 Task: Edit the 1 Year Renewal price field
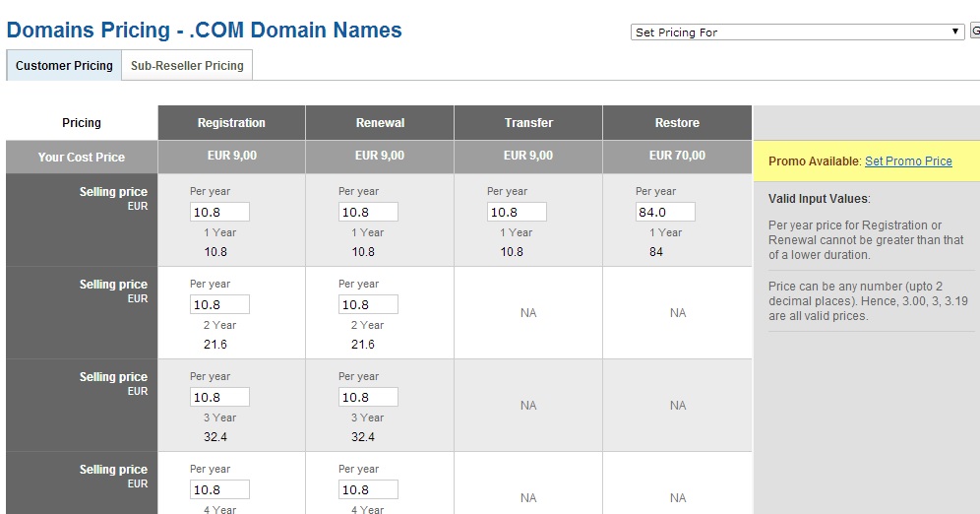368,212
